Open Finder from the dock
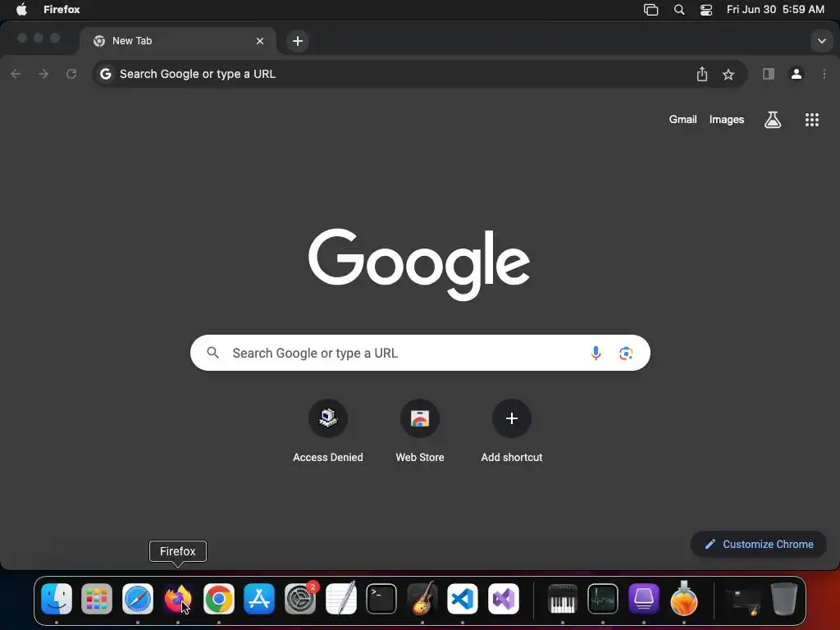The height and width of the screenshot is (630, 840). [57, 598]
